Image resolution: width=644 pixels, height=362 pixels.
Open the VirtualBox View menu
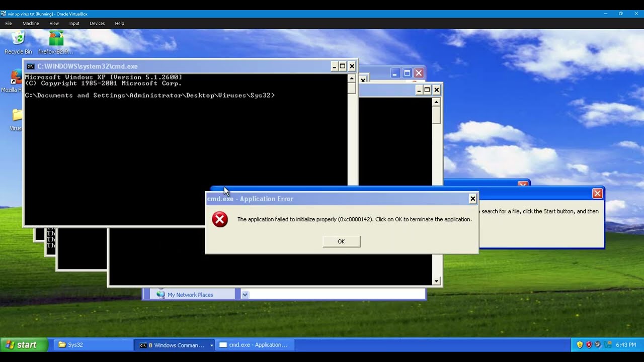tap(54, 23)
